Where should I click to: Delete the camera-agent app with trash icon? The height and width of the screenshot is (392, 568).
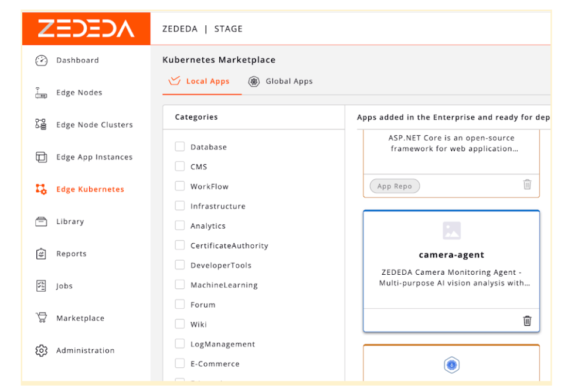click(x=527, y=321)
